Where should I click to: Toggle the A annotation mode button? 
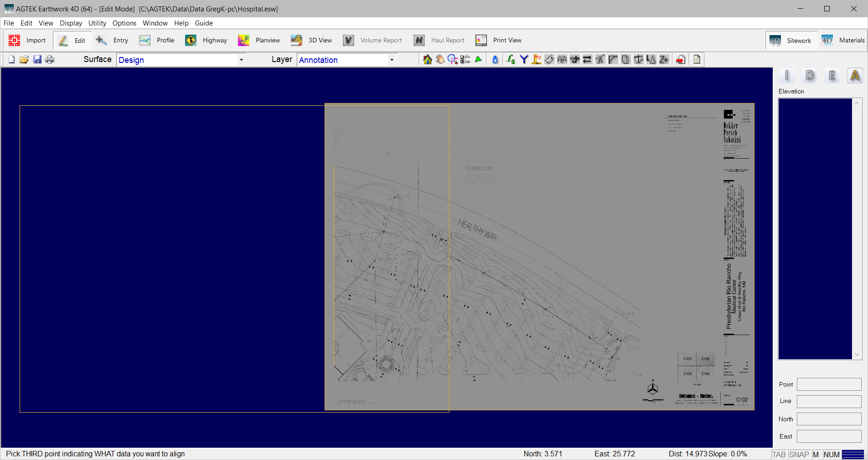click(x=855, y=76)
